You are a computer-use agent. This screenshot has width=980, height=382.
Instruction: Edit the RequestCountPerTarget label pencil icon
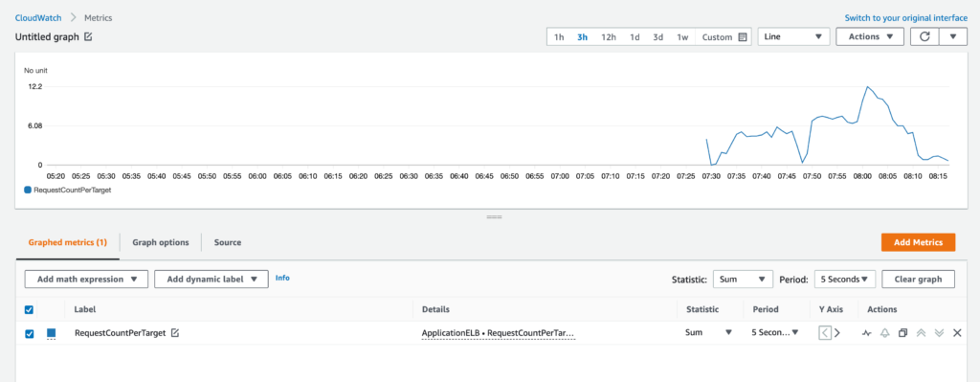(x=175, y=333)
